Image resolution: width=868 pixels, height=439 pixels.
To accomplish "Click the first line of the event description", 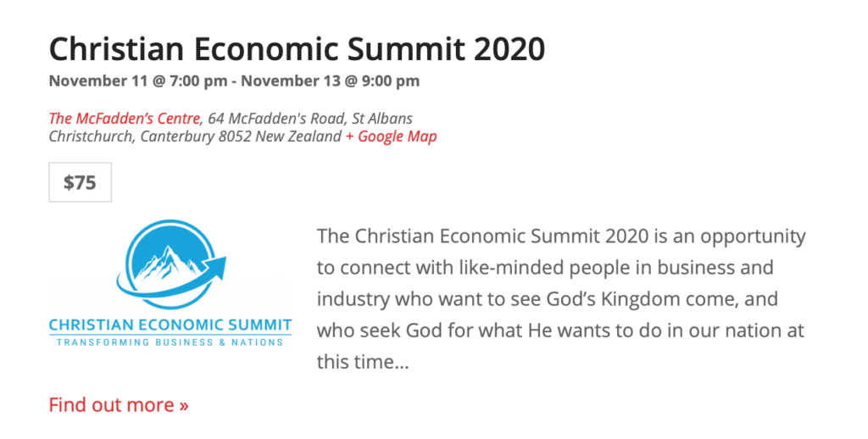I will pos(560,236).
